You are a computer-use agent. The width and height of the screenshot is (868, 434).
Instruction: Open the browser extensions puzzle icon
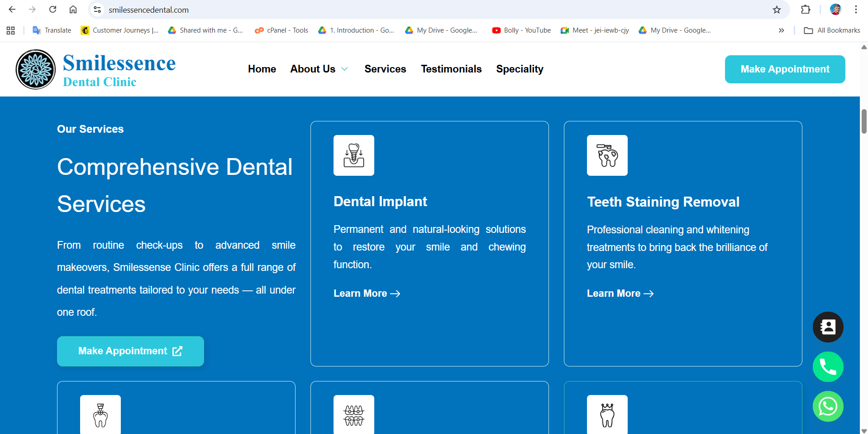click(805, 10)
